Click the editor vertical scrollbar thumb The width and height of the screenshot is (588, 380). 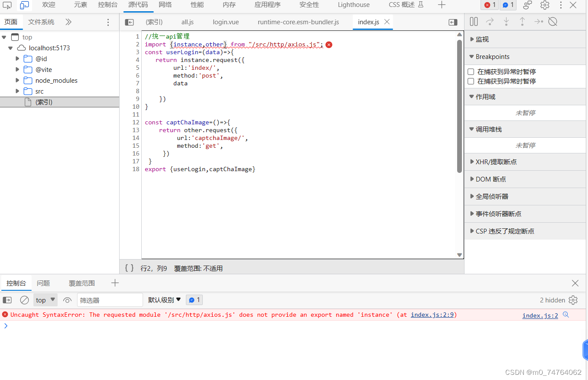click(459, 106)
